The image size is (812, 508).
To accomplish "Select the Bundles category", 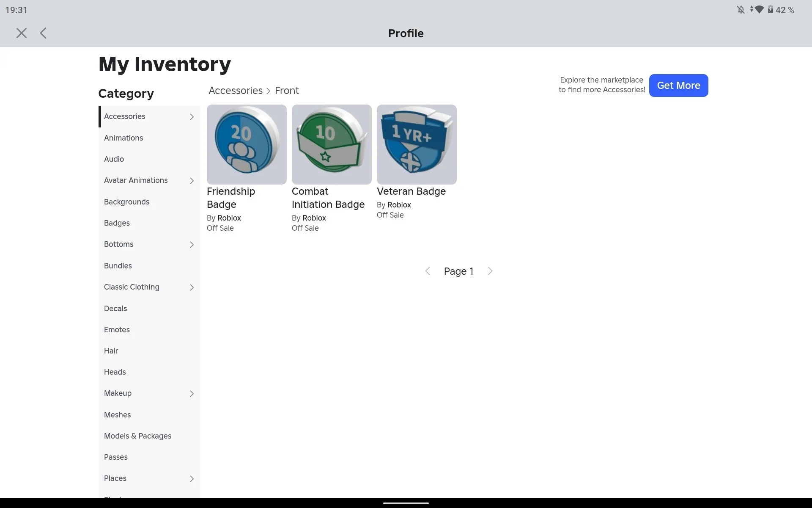I will click(149, 266).
